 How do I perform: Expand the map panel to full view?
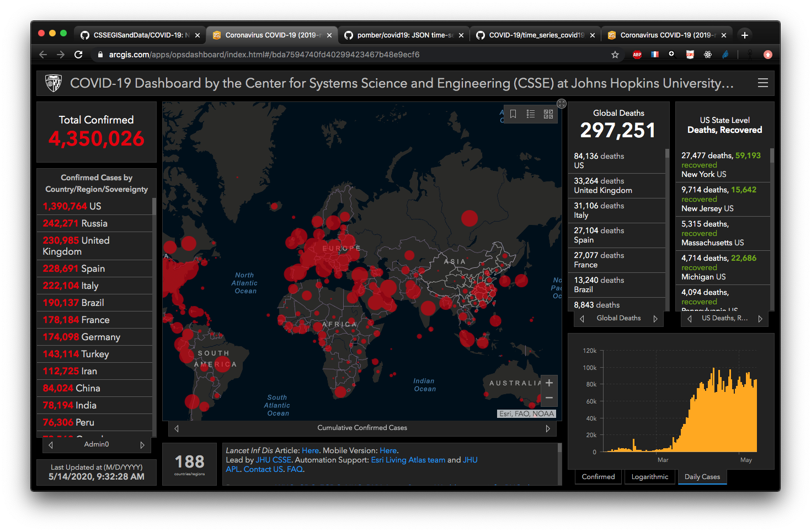click(562, 104)
